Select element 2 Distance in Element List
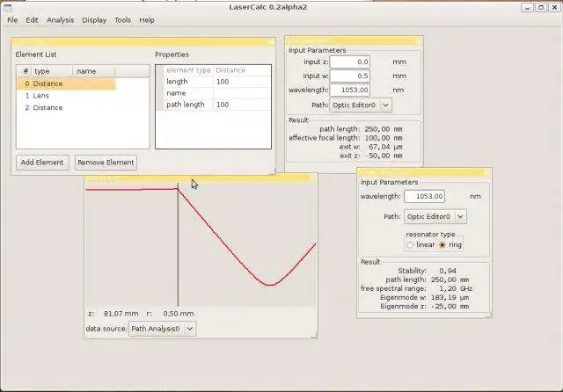This screenshot has width=563, height=392. point(66,107)
